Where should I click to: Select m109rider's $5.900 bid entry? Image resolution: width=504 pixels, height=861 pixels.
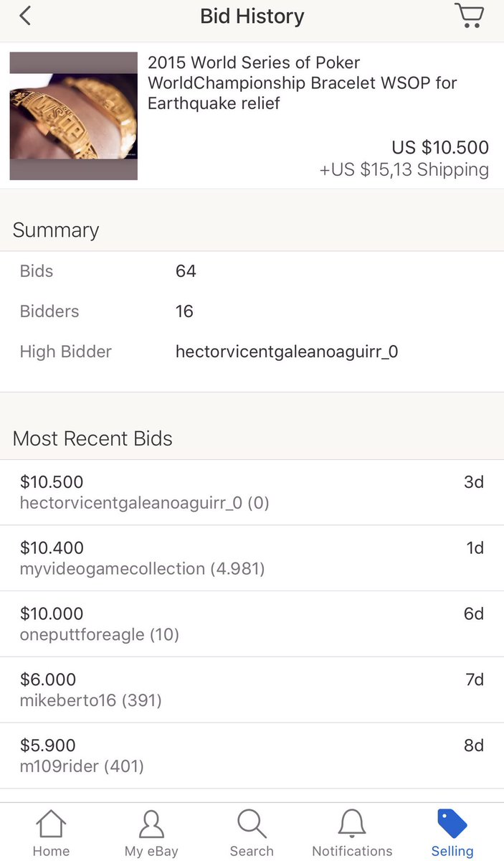(252, 756)
